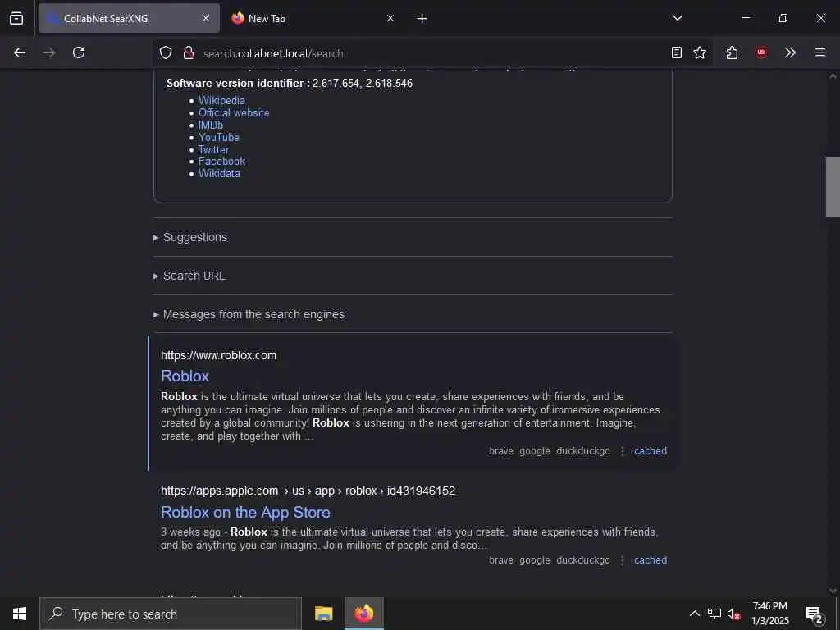
Task: Click the Firefox taskbar icon
Action: (364, 614)
